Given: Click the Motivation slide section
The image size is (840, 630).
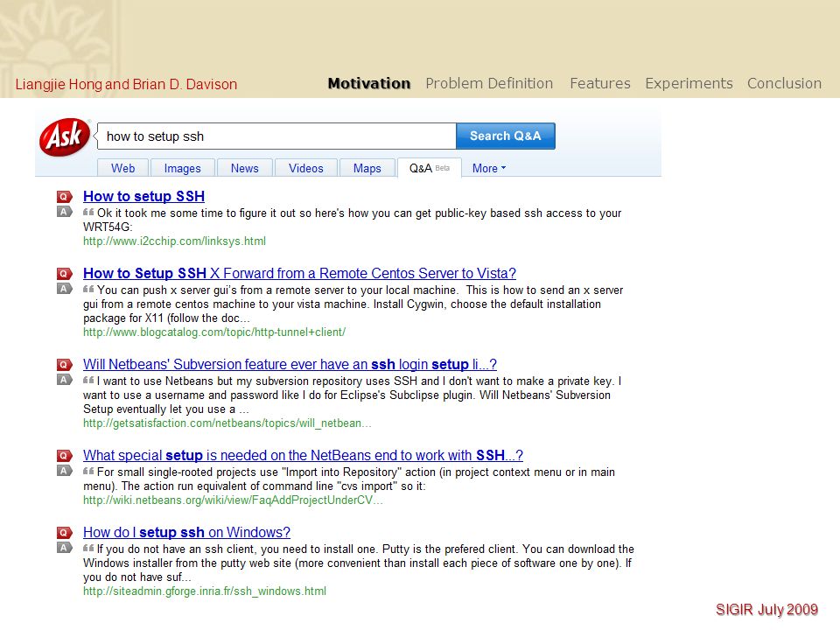Looking at the screenshot, I should (369, 84).
